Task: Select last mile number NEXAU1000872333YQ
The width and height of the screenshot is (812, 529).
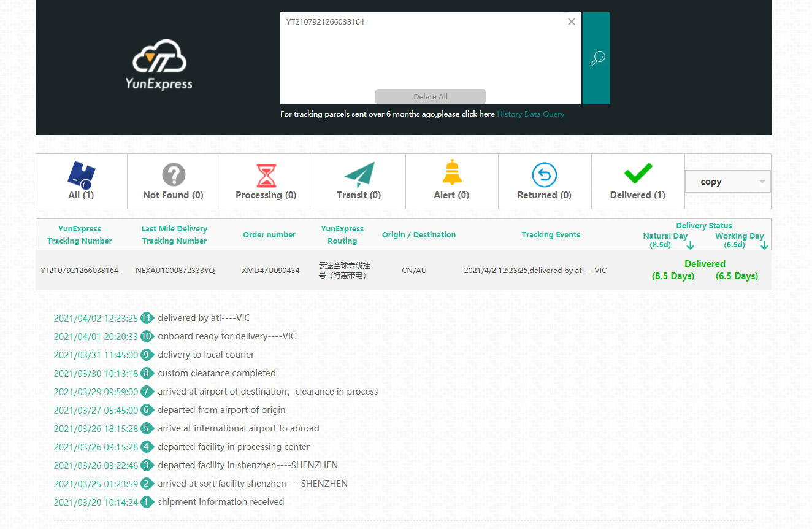Action: click(175, 271)
